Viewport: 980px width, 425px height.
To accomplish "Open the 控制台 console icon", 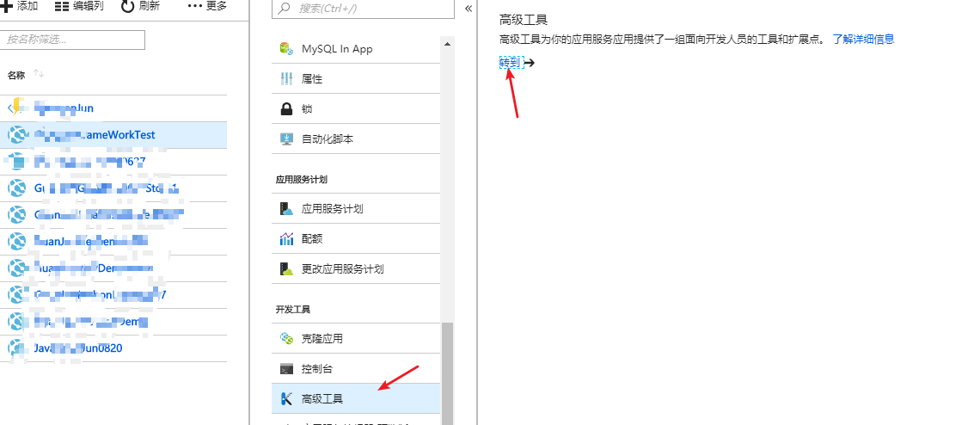I will (286, 369).
